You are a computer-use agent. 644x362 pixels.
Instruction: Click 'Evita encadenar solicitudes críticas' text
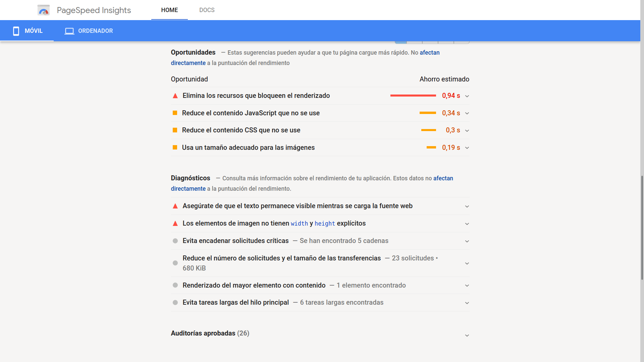pyautogui.click(x=235, y=241)
